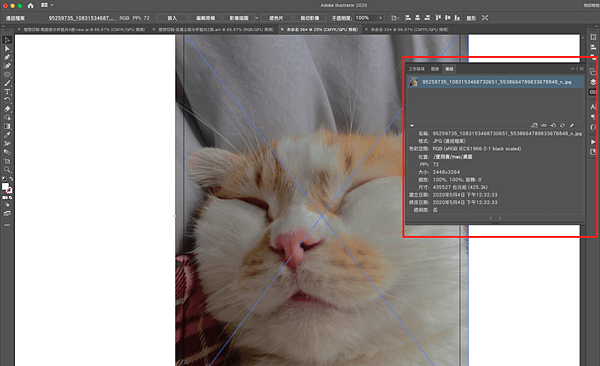Click the linked file name in control bar
The height and width of the screenshot is (366, 600).
coord(81,18)
